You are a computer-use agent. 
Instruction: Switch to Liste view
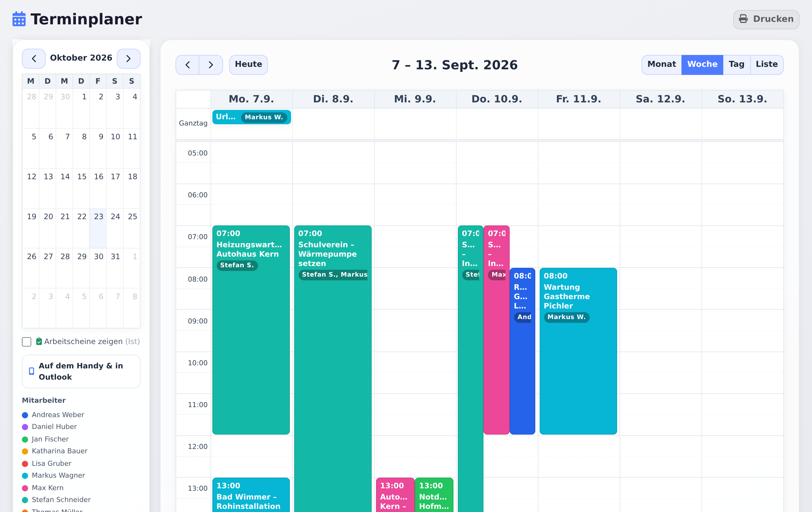tap(766, 65)
